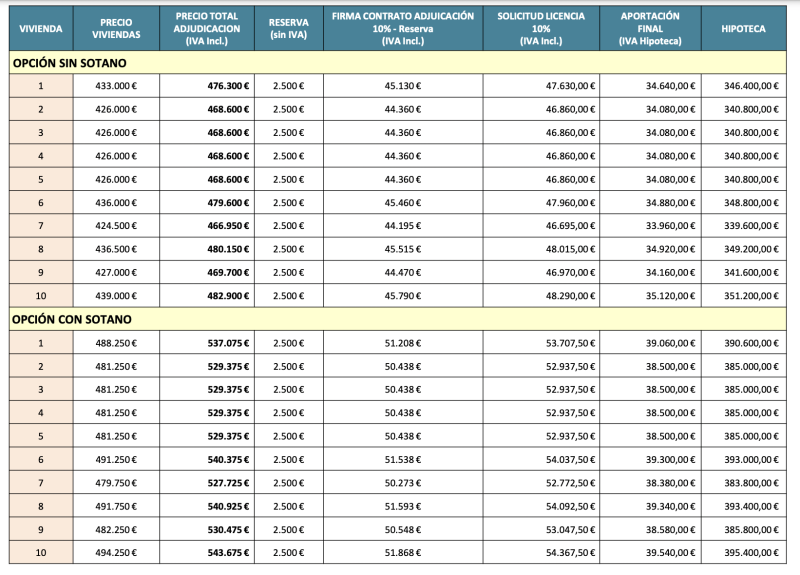
Task: Click total price cell 469.700 €
Action: point(207,272)
